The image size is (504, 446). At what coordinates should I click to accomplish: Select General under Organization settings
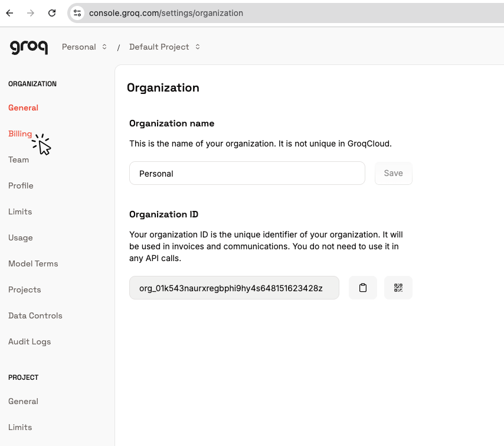(x=23, y=108)
